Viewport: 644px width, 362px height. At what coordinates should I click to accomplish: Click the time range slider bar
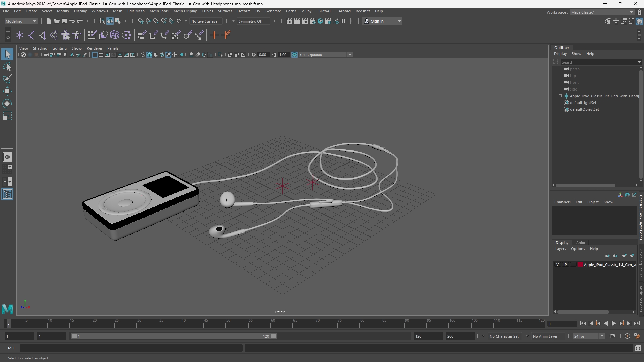point(173,336)
